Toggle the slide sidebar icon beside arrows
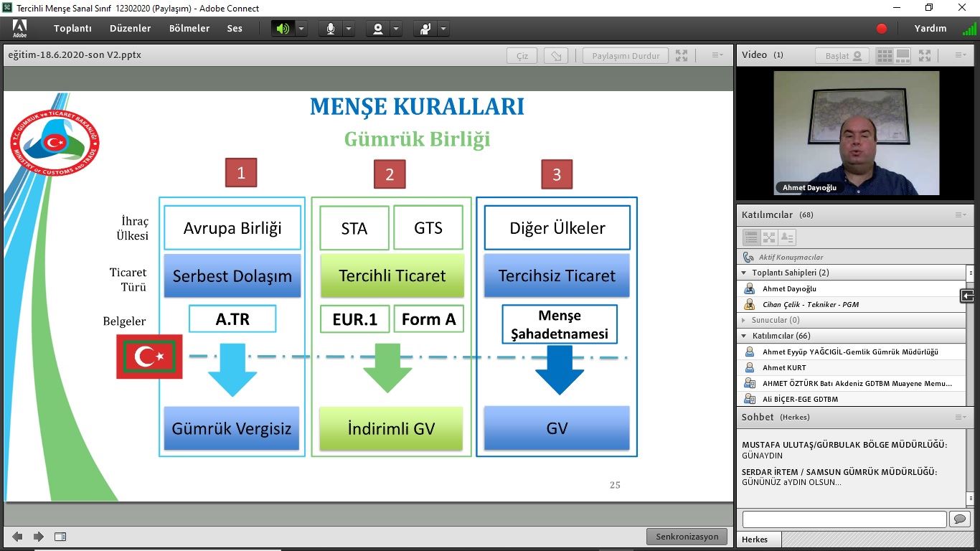This screenshot has height=551, width=980. coord(60,537)
